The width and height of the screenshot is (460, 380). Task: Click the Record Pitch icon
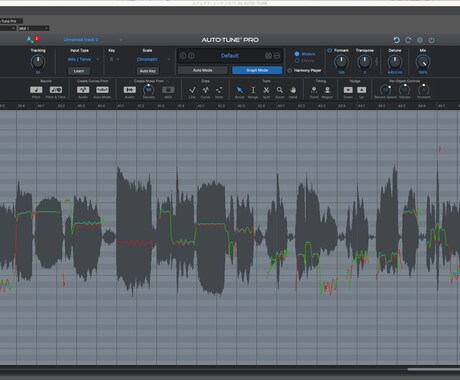36,90
